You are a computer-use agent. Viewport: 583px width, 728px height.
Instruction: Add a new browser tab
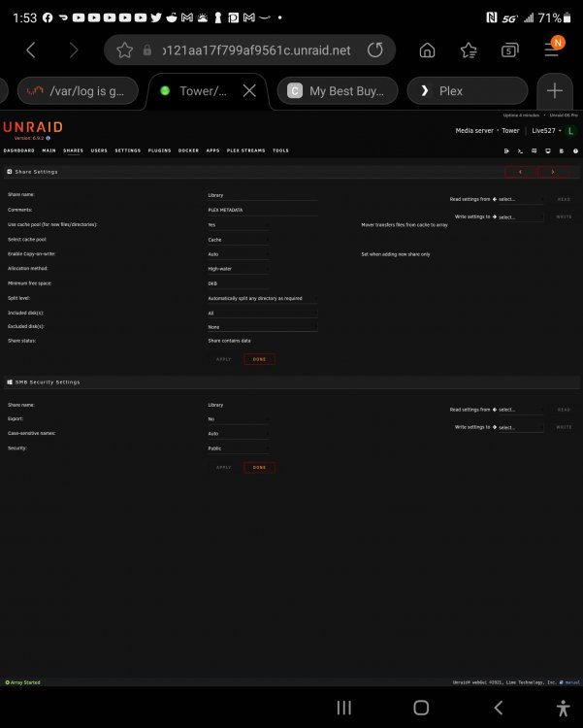pos(555,91)
